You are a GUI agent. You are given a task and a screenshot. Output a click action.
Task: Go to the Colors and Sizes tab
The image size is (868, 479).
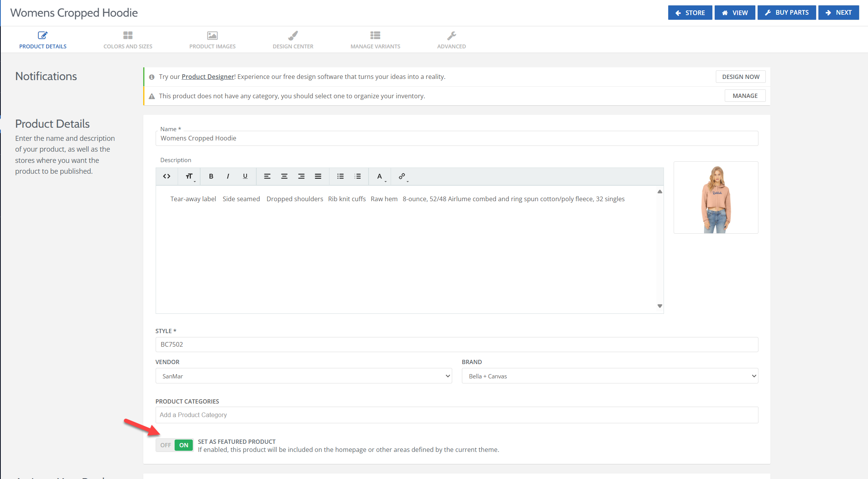[x=128, y=40]
